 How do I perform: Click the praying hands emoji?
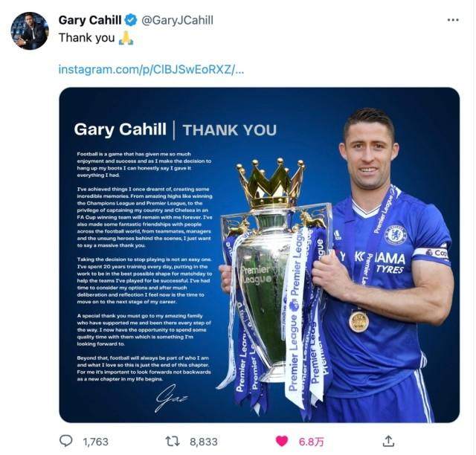(126, 38)
